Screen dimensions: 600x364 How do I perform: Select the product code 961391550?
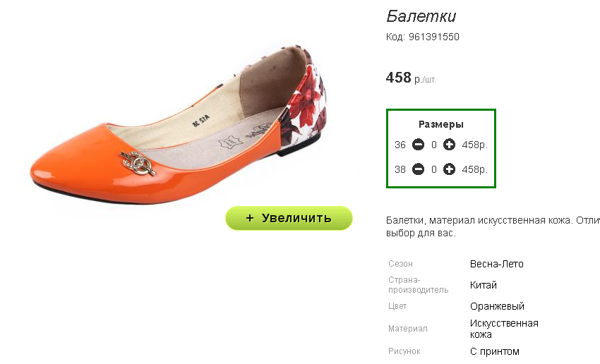tap(434, 37)
